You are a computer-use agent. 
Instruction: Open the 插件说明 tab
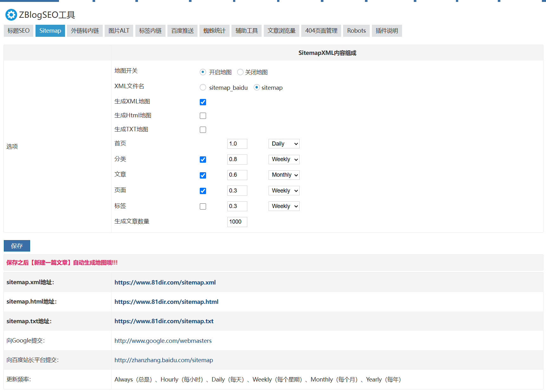(387, 30)
